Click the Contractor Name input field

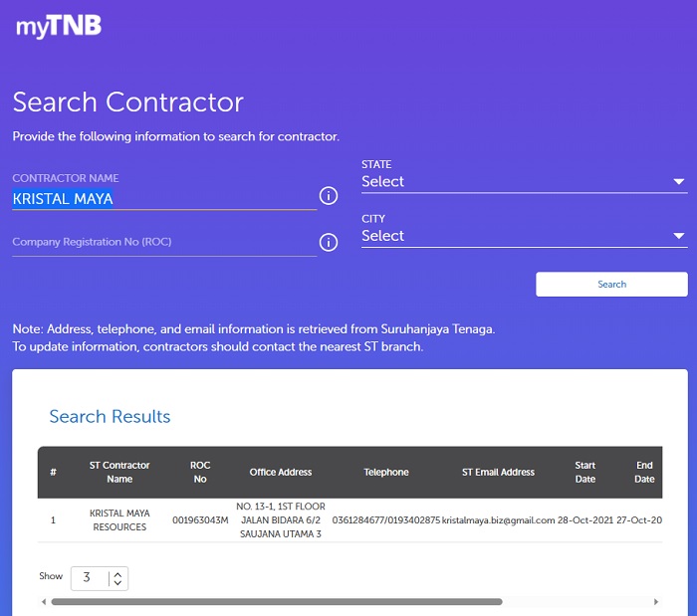point(164,198)
